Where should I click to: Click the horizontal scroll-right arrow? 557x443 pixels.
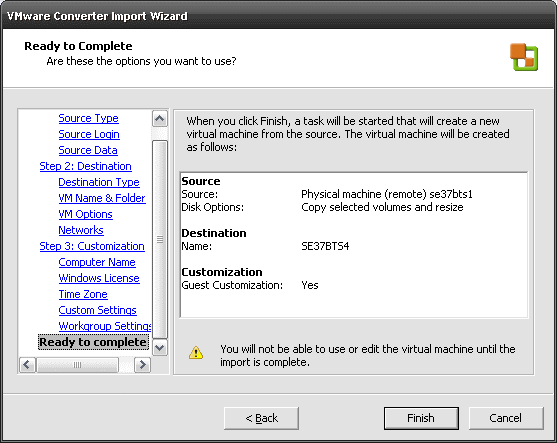142,365
